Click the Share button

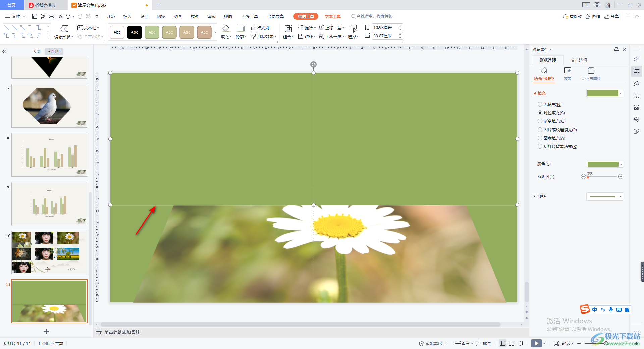[612, 16]
